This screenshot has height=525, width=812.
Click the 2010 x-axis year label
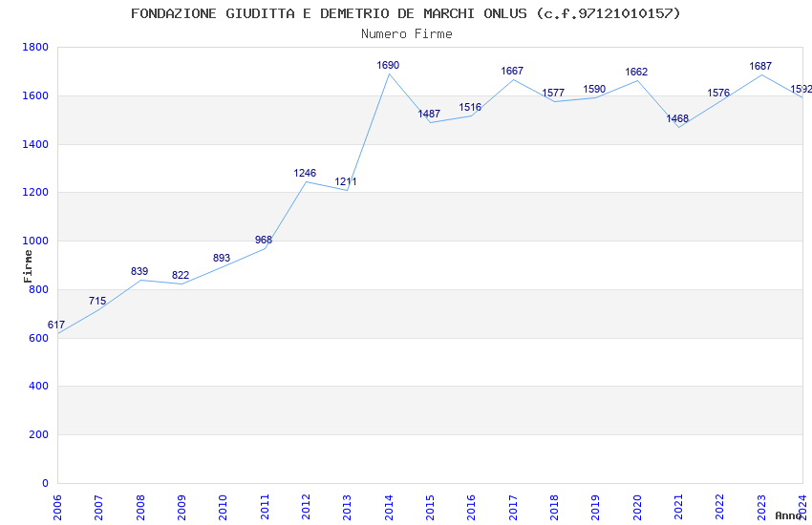[224, 508]
